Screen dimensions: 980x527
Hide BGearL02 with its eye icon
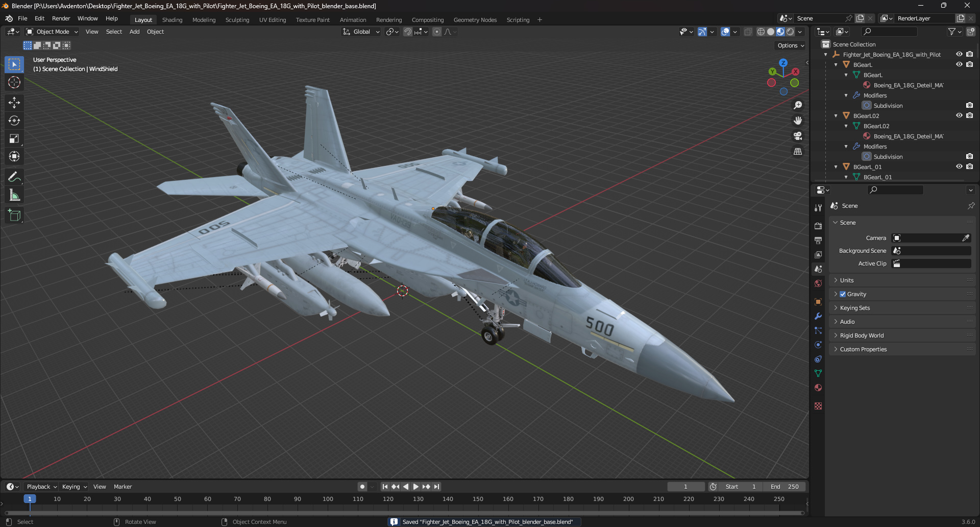pos(959,115)
